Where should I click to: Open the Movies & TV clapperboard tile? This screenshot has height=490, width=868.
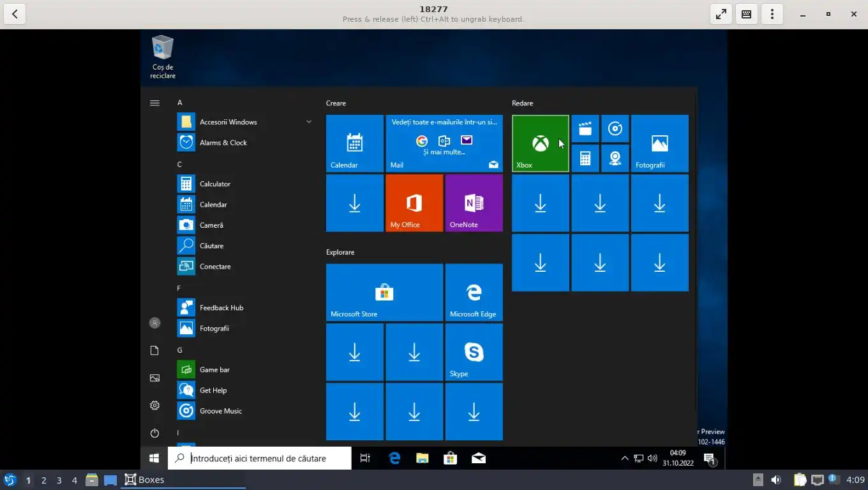[x=585, y=129]
